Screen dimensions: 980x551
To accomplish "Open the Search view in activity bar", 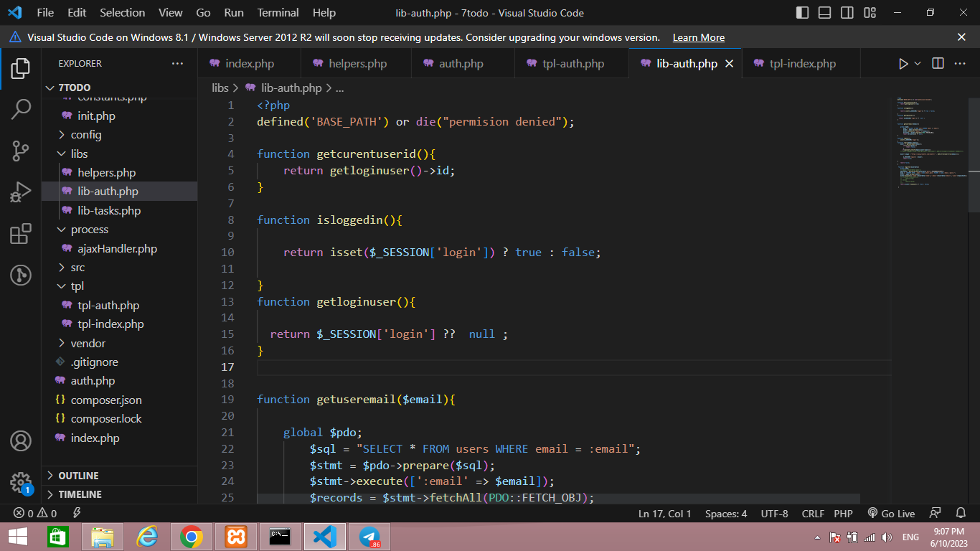I will point(20,110).
